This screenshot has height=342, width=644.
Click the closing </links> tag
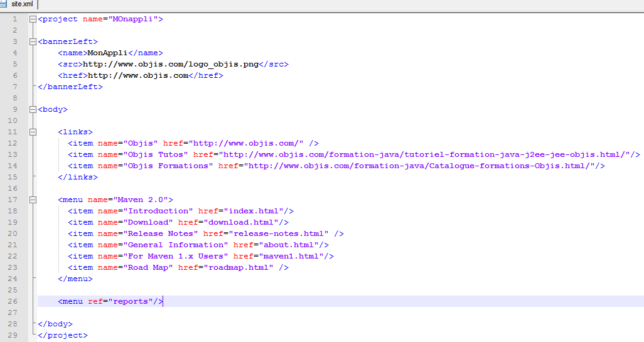78,177
